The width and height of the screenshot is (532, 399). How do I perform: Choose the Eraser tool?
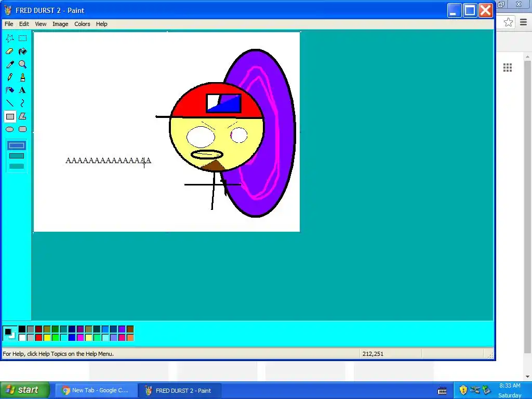[10, 51]
